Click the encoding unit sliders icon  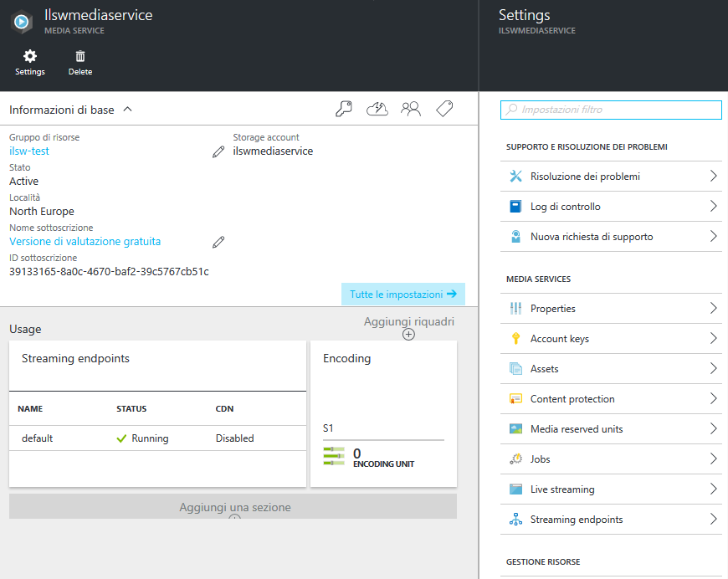[x=334, y=456]
